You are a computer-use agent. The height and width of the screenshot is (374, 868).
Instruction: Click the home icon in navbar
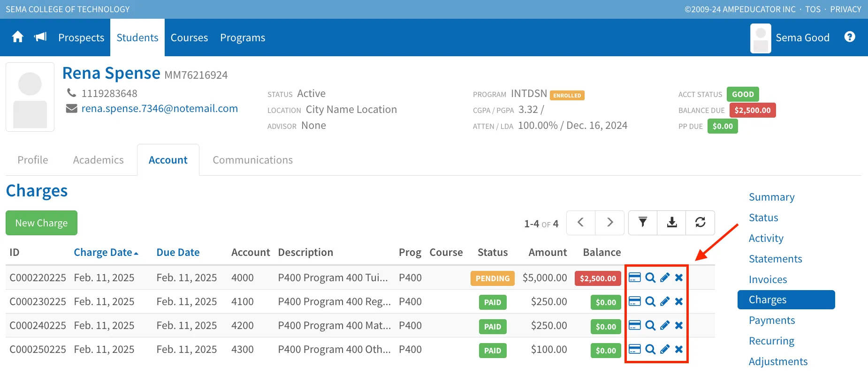click(x=18, y=37)
